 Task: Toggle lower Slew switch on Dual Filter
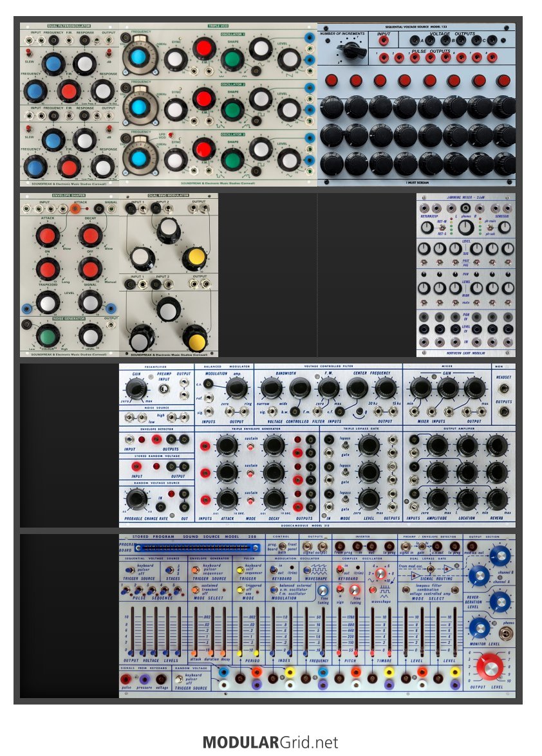click(x=30, y=129)
